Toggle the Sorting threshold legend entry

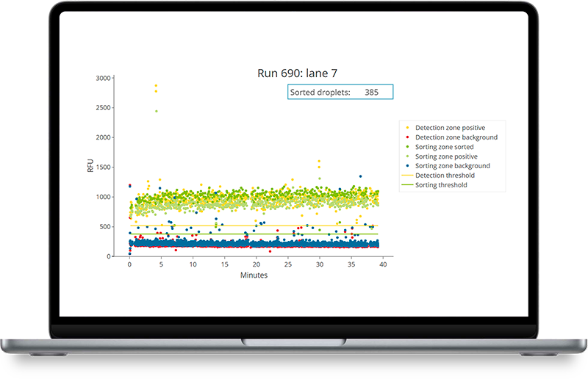441,185
